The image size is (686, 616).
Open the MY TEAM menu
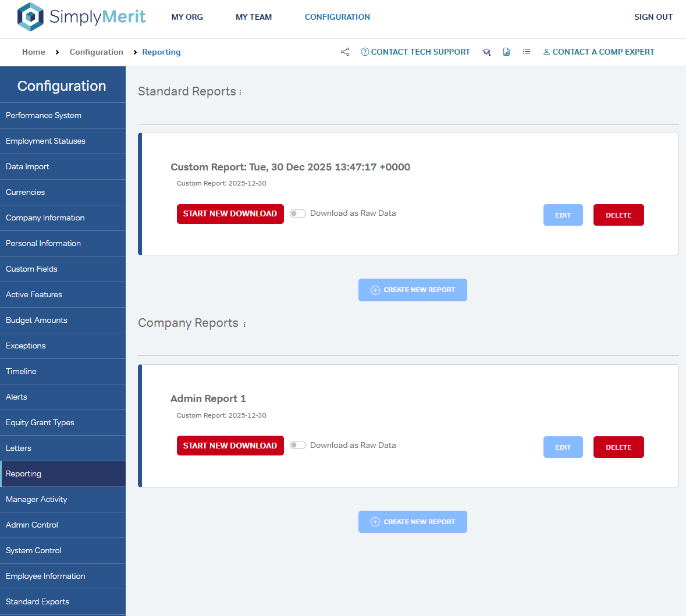pos(254,17)
